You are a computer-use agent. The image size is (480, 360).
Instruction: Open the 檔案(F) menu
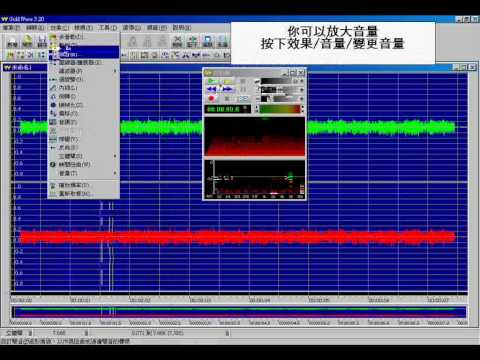(x=11, y=28)
